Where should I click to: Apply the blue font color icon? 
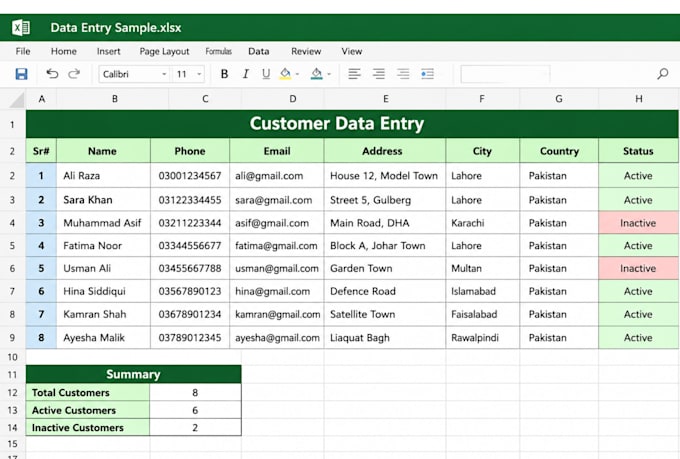pyautogui.click(x=317, y=74)
